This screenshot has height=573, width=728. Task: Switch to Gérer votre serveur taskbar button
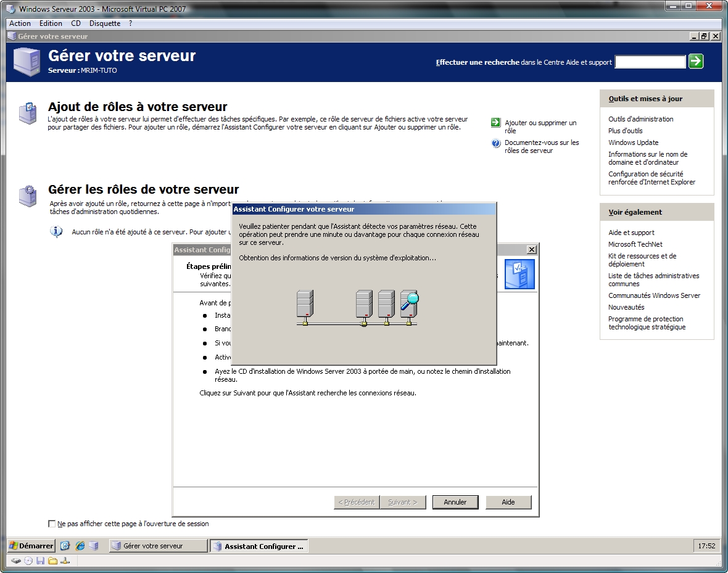coord(159,546)
